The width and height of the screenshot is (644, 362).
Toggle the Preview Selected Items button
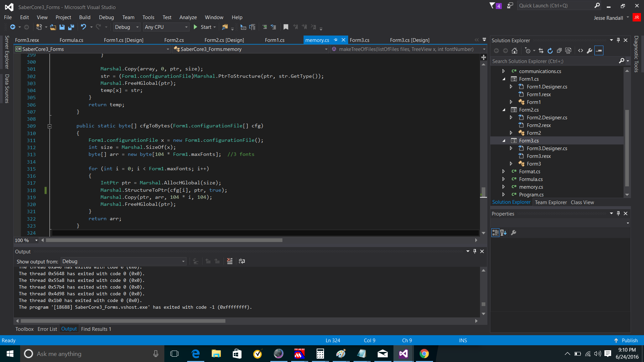coord(599,51)
